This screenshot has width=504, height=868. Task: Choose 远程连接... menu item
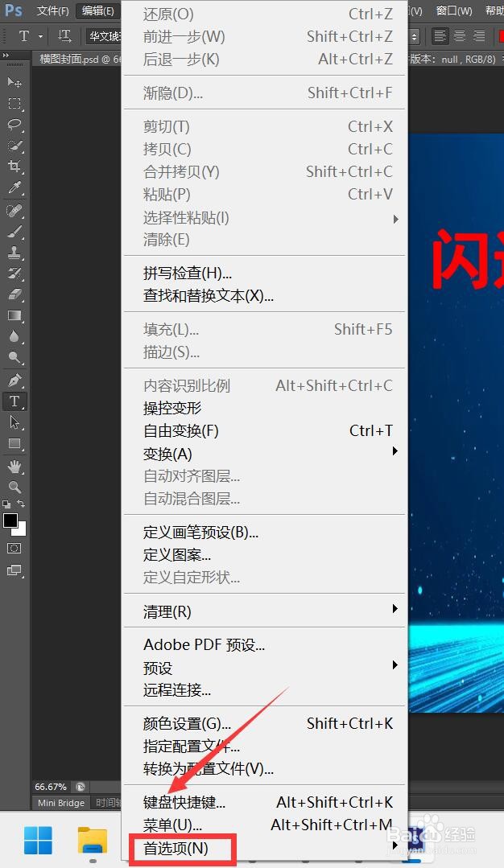click(x=265, y=690)
